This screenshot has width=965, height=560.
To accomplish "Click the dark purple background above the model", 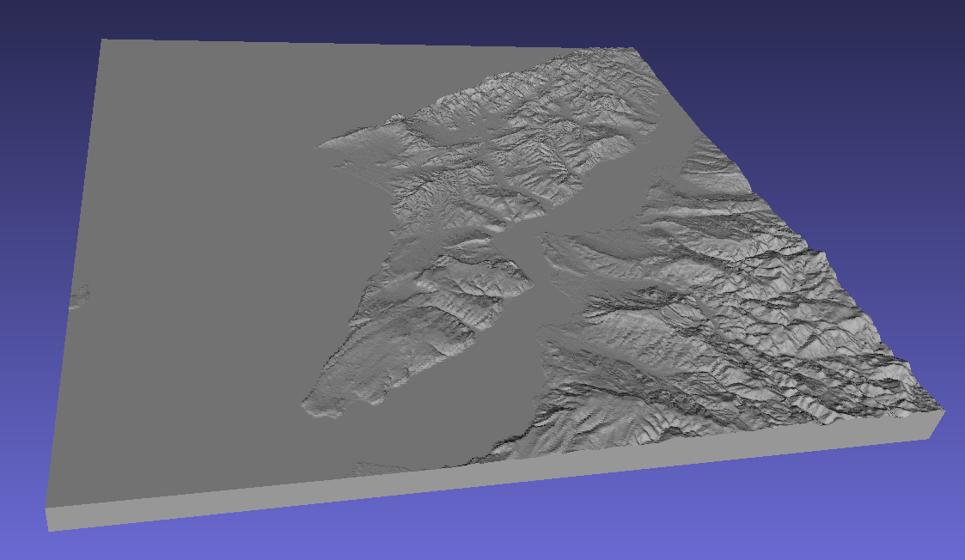I will [480, 18].
